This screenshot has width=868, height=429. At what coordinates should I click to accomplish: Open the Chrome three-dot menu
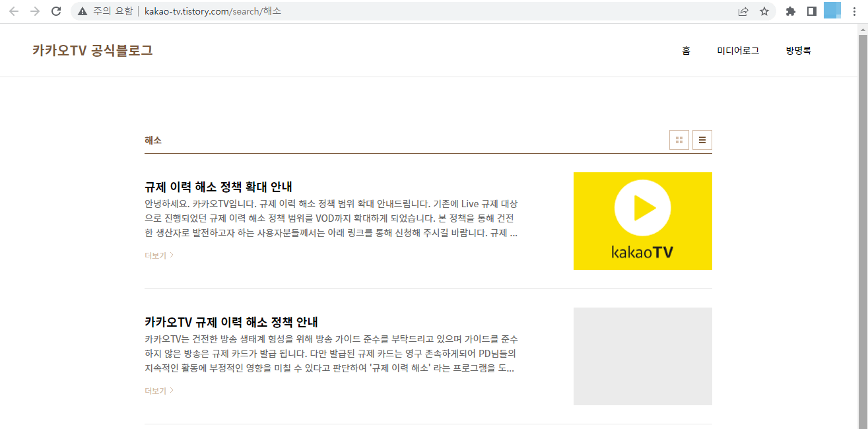coord(854,11)
